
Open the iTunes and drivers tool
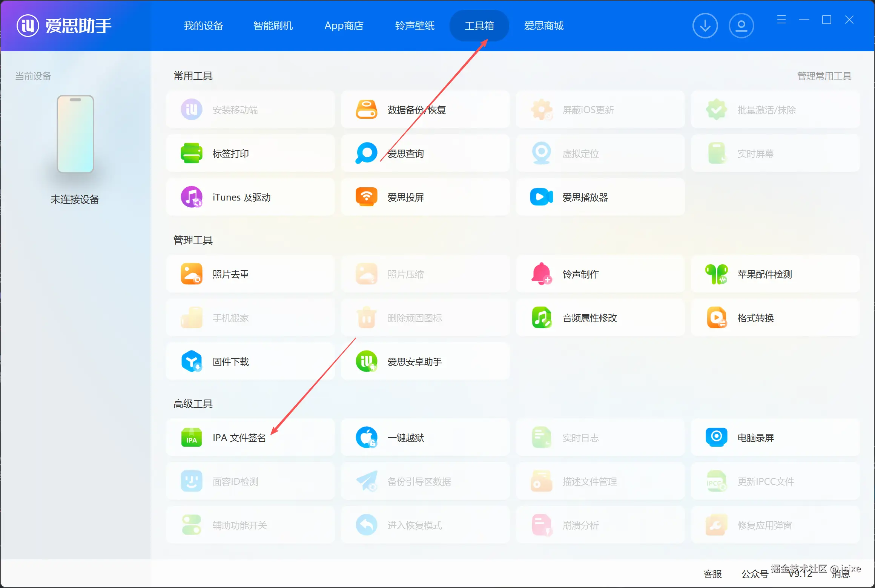[x=241, y=197]
